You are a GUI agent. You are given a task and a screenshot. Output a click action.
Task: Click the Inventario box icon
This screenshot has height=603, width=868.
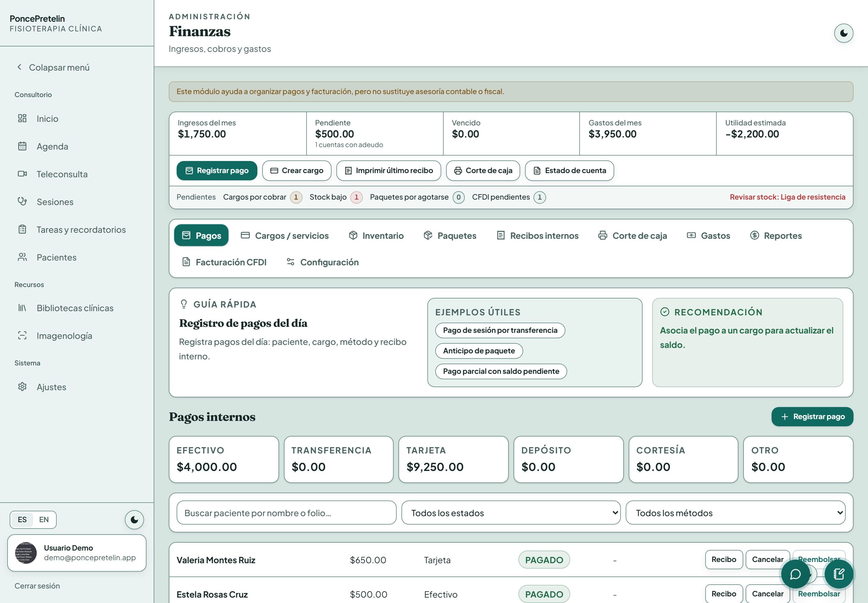353,235
